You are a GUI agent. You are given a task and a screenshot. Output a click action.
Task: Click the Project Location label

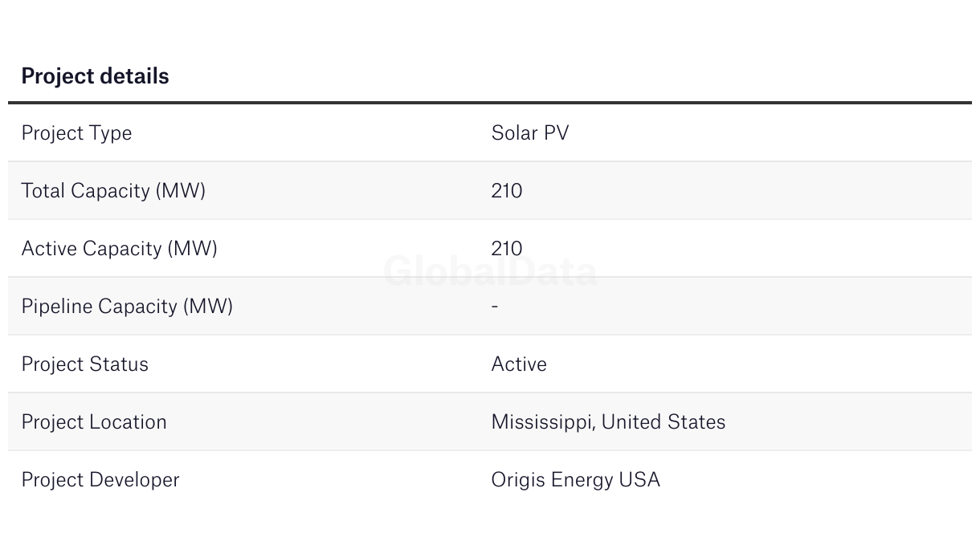click(94, 422)
